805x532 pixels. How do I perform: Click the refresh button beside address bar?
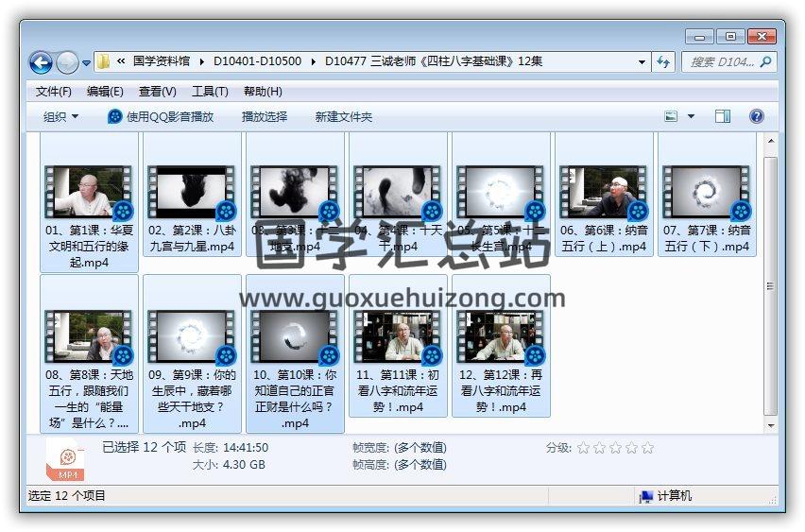[662, 61]
